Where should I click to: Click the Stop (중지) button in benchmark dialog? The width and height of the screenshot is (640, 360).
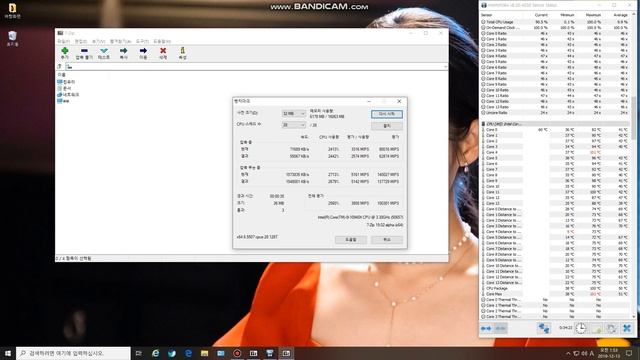pyautogui.click(x=387, y=126)
